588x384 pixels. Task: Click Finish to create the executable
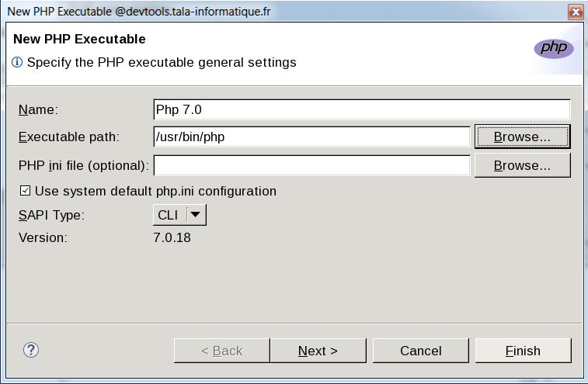tap(523, 351)
